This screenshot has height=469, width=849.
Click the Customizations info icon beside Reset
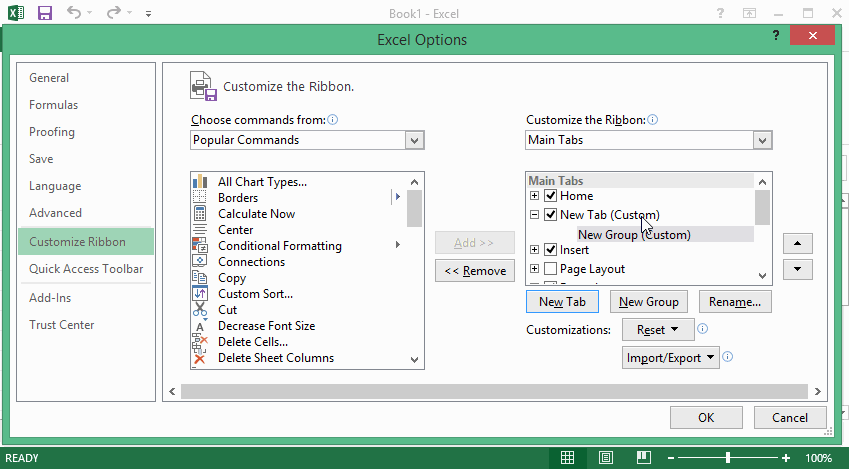point(703,329)
